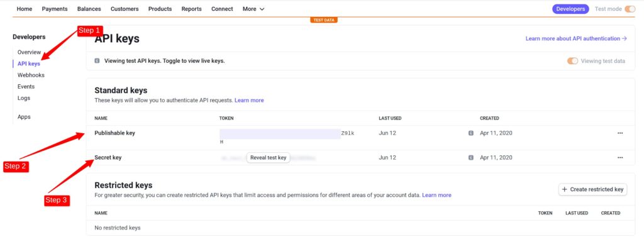Click the info icon in test keys banner

pyautogui.click(x=97, y=61)
